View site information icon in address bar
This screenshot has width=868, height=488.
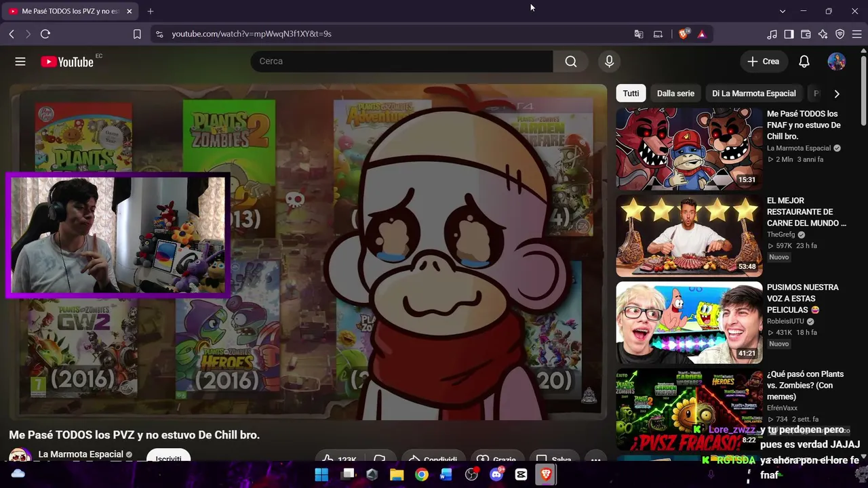159,34
